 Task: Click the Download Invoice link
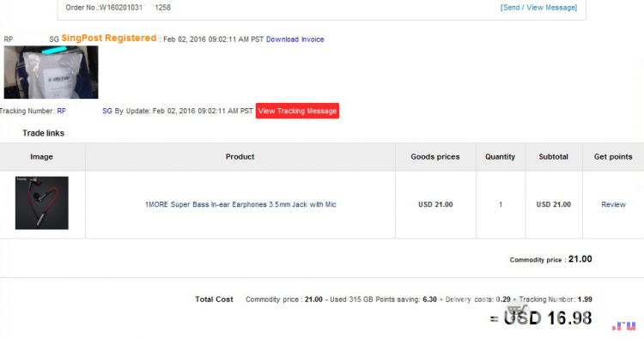point(295,39)
